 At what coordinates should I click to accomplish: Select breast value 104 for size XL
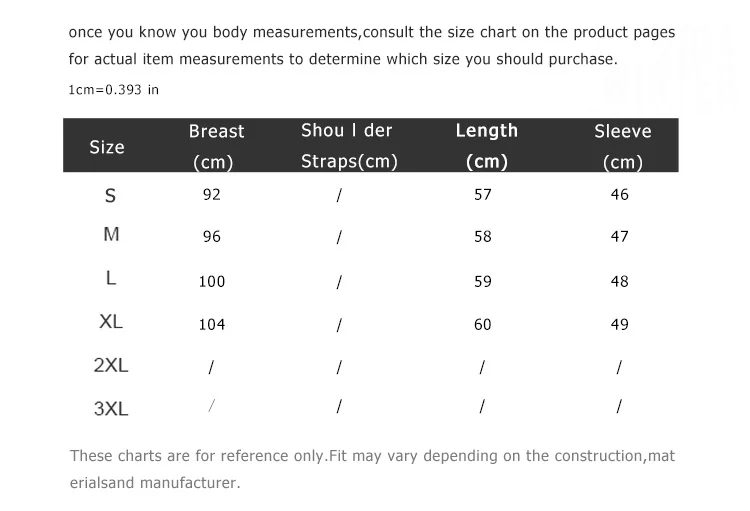[x=211, y=324]
